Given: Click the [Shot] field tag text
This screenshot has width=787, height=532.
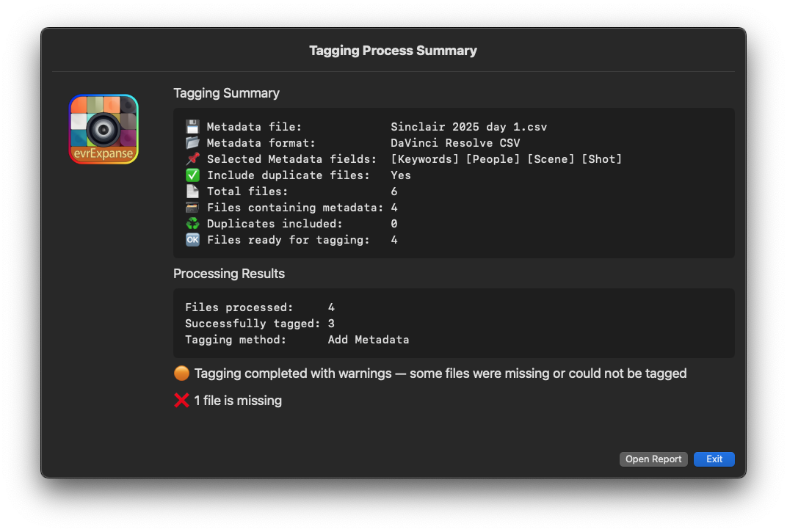Looking at the screenshot, I should tap(601, 159).
